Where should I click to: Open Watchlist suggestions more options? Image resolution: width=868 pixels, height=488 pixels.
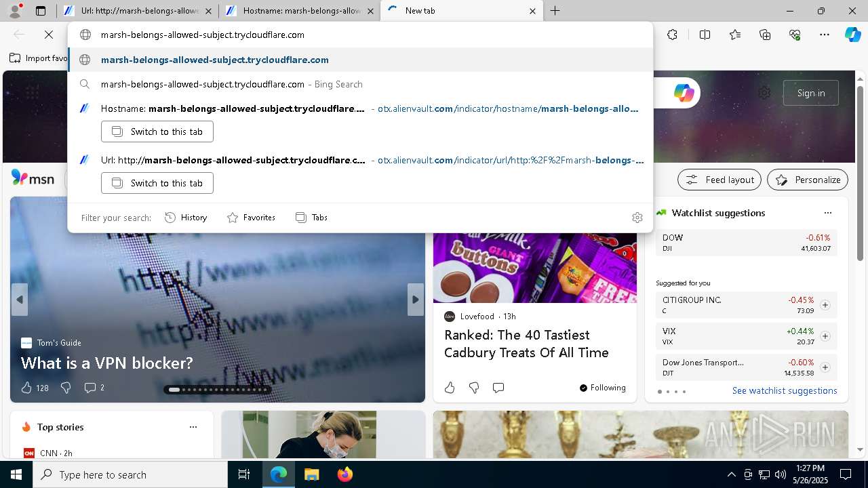827,213
